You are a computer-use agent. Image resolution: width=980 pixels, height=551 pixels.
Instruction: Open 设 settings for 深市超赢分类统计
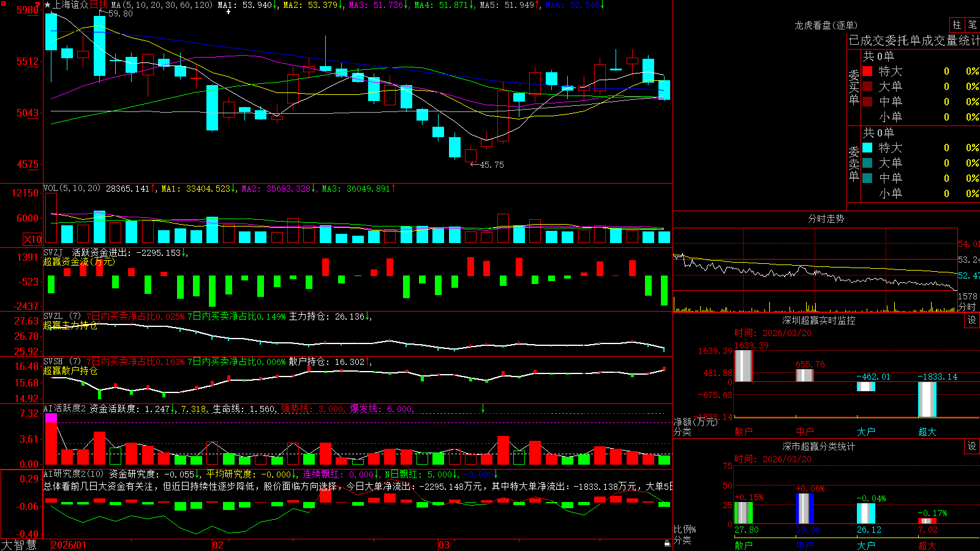pyautogui.click(x=972, y=446)
